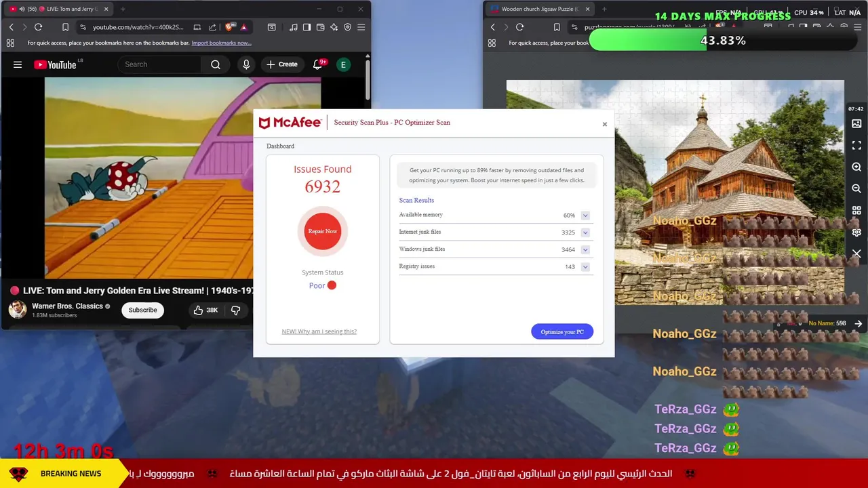This screenshot has width=868, height=488.
Task: Click the YouTube page vertical scrollbar
Action: point(368,80)
